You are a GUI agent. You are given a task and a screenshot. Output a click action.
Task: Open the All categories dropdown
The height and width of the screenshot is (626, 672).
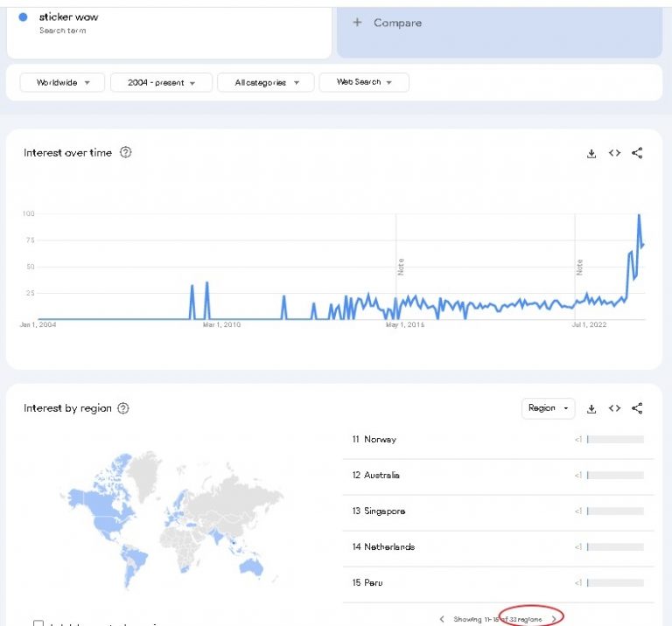pyautogui.click(x=266, y=82)
